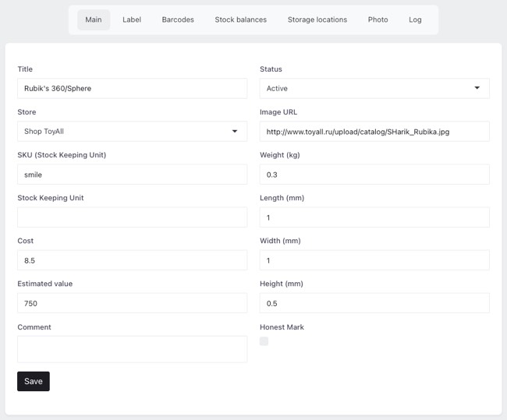Click the Height (mm) input field
Image resolution: width=507 pixels, height=420 pixels.
coord(374,303)
